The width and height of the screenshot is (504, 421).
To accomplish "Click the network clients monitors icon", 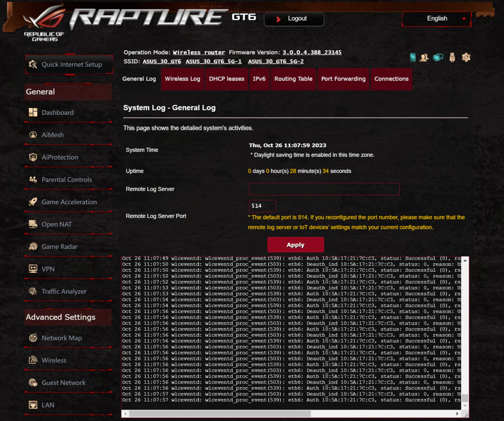I will 438,57.
